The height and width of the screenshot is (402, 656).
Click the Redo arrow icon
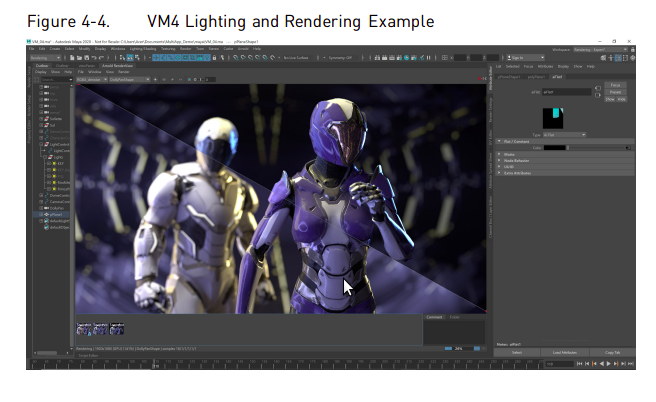coord(101,58)
